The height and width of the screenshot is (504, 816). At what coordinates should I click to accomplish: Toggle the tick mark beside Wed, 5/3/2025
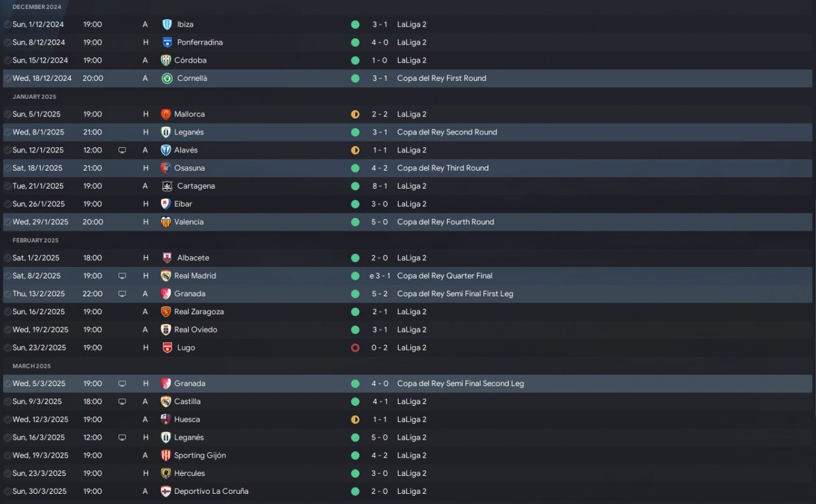pos(7,384)
